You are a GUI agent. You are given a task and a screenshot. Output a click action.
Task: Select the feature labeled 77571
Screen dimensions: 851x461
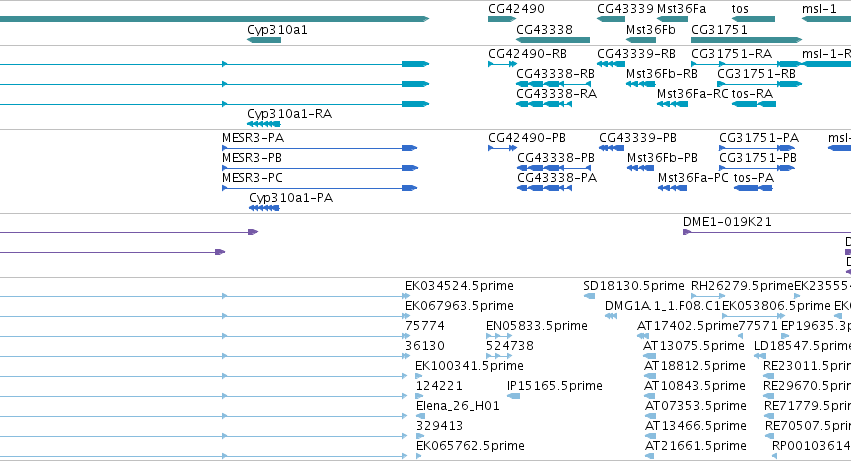758,326
